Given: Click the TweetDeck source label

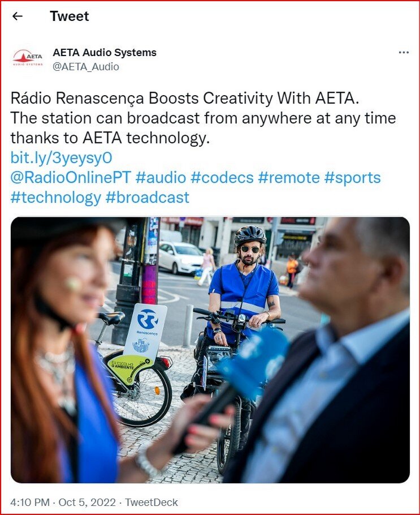Looking at the screenshot, I should point(151,502).
